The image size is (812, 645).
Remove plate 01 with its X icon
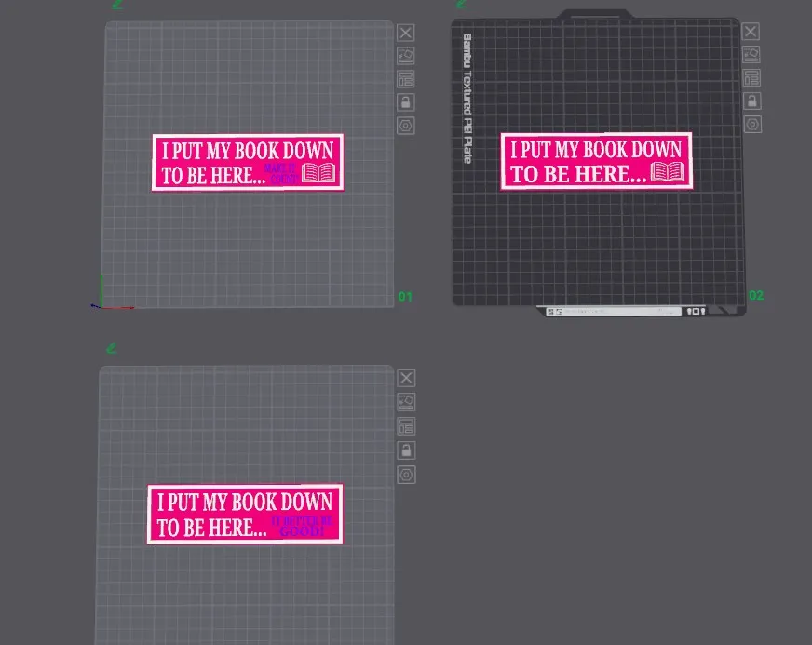(x=405, y=33)
